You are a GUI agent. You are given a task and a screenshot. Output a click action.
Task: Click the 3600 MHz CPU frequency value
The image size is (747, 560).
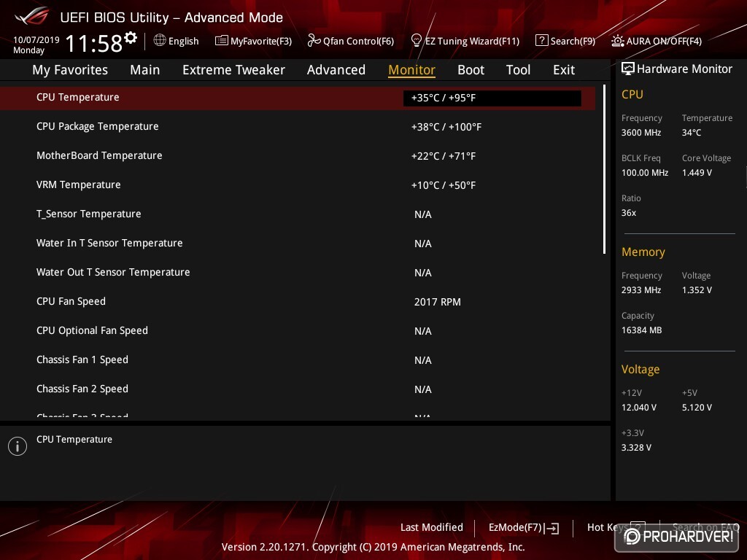(641, 133)
